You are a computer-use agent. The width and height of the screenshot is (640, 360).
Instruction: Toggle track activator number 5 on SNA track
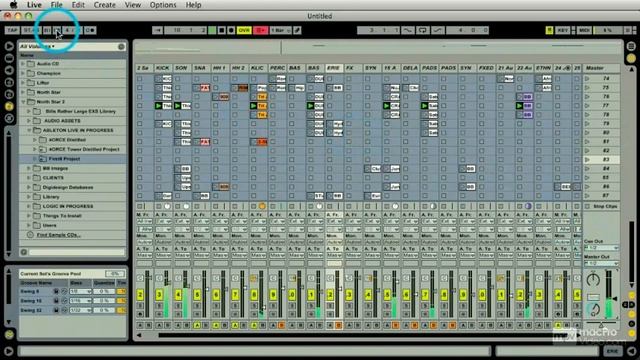click(x=197, y=294)
